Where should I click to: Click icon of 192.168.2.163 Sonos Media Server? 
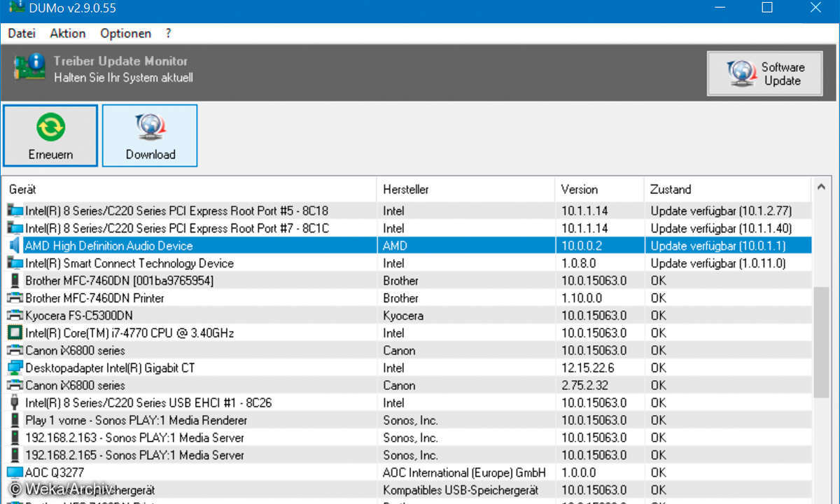pos(15,437)
